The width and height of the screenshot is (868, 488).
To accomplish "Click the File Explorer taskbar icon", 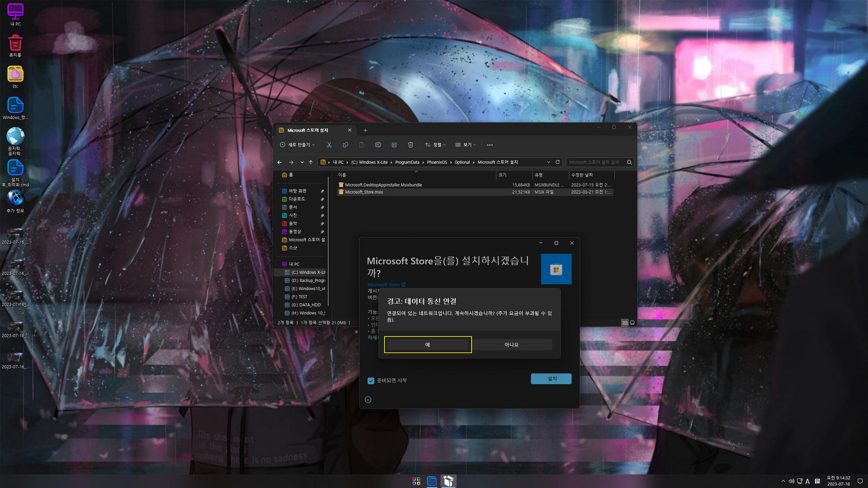I will click(432, 481).
